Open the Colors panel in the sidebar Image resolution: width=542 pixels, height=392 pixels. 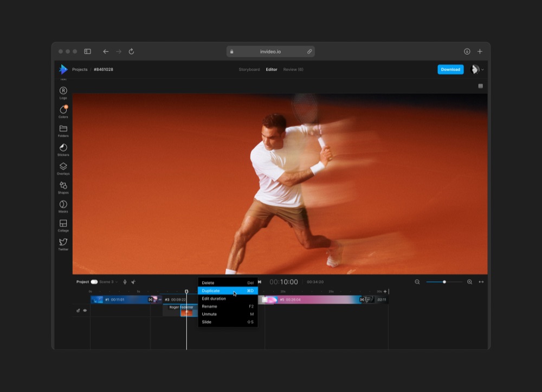pyautogui.click(x=63, y=112)
